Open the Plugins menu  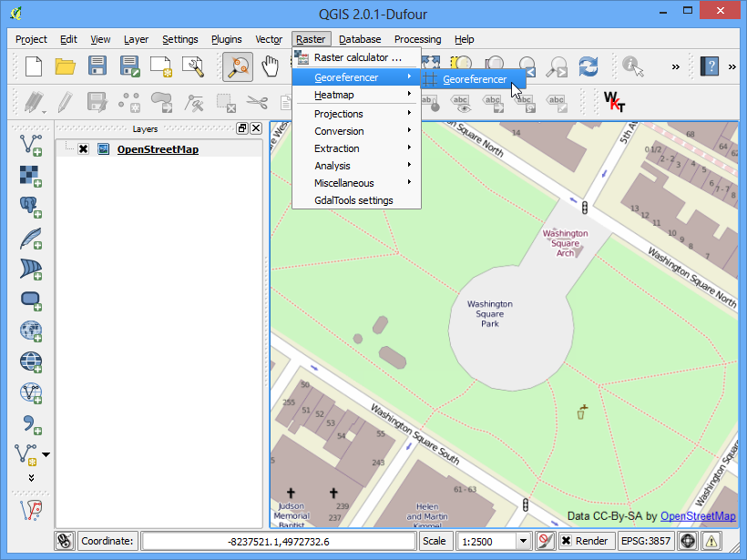click(226, 39)
